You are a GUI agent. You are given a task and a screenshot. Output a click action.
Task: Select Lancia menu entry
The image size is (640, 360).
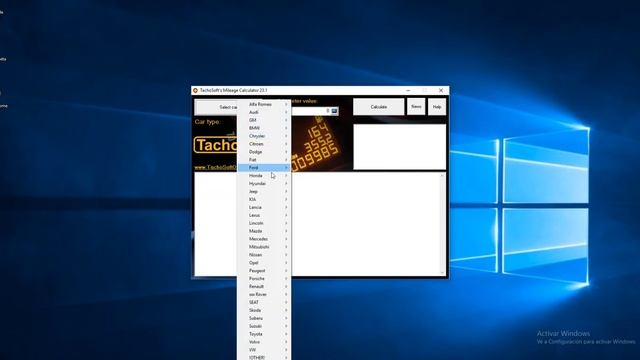point(264,207)
